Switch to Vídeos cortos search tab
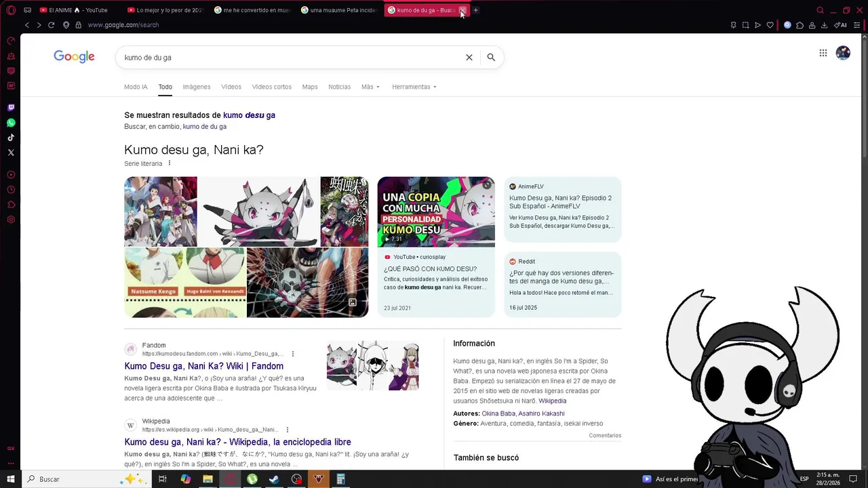 (272, 87)
